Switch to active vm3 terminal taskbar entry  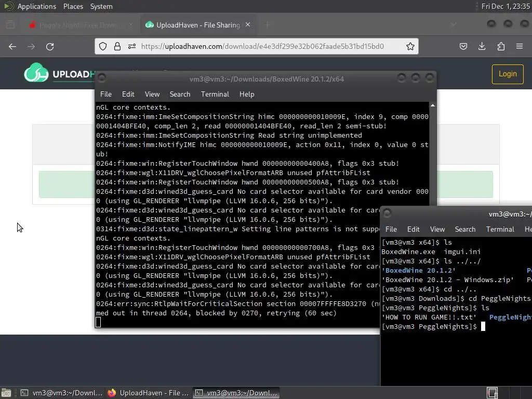pos(236,393)
